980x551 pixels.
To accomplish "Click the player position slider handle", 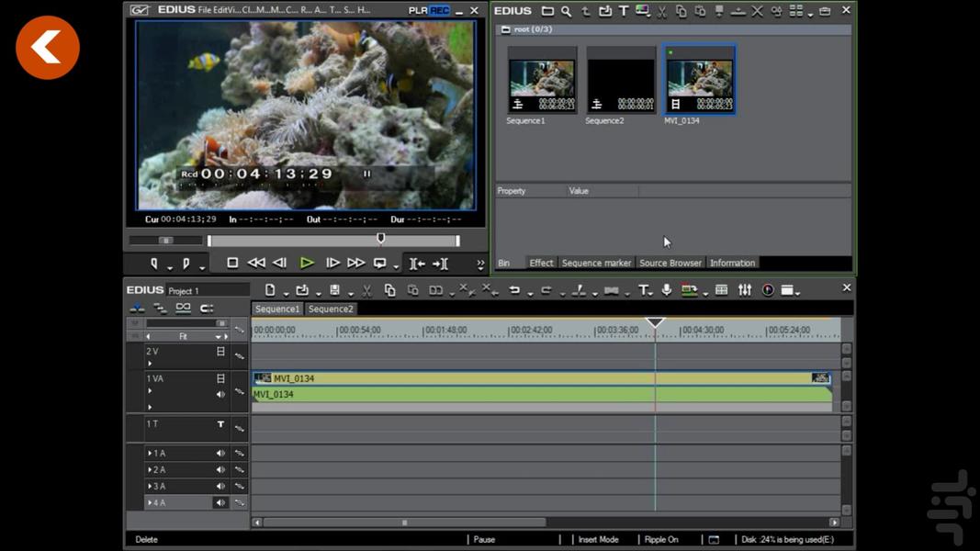I will pyautogui.click(x=380, y=239).
